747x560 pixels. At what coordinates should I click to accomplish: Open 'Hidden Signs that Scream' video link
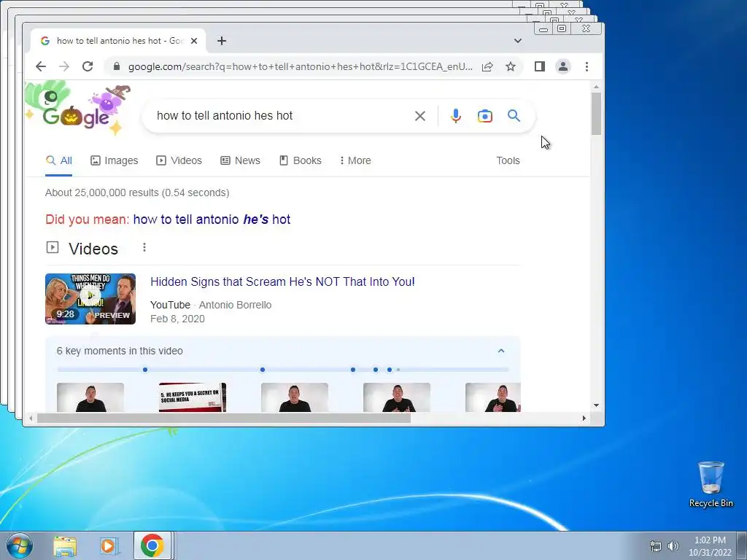pyautogui.click(x=282, y=282)
